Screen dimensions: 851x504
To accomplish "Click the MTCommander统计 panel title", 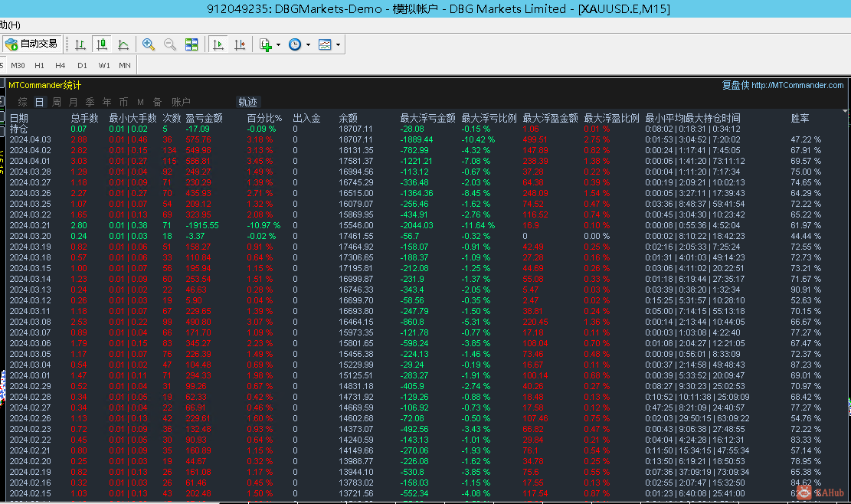I will 45,85.
